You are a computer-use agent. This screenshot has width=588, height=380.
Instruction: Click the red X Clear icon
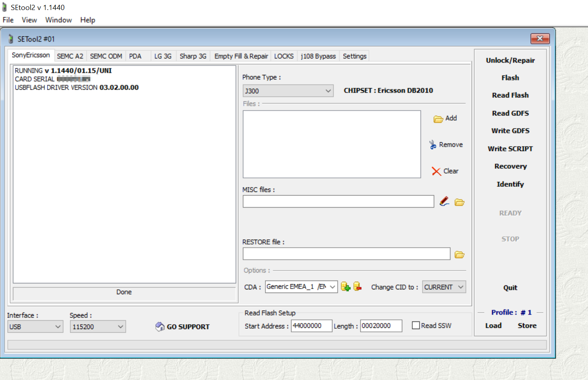pyautogui.click(x=436, y=172)
